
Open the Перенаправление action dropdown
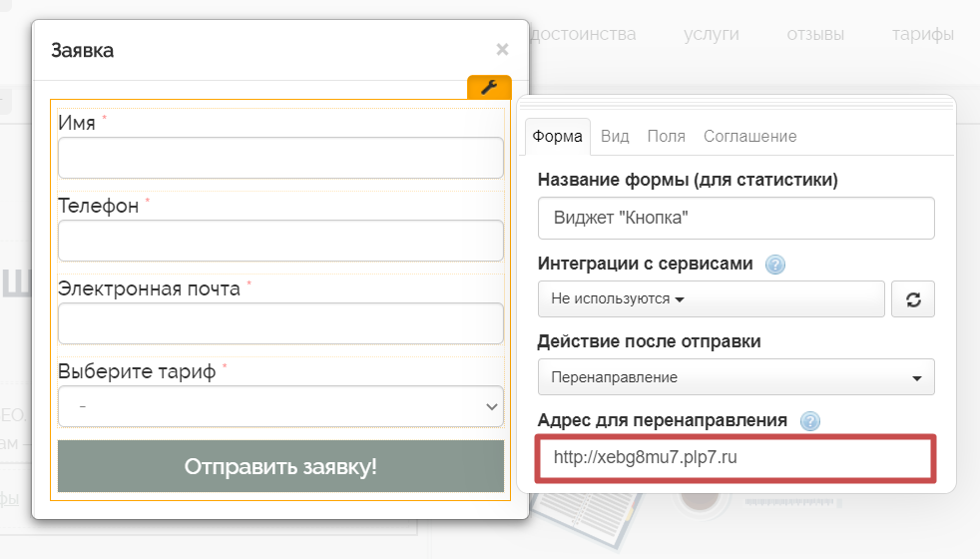(x=735, y=377)
